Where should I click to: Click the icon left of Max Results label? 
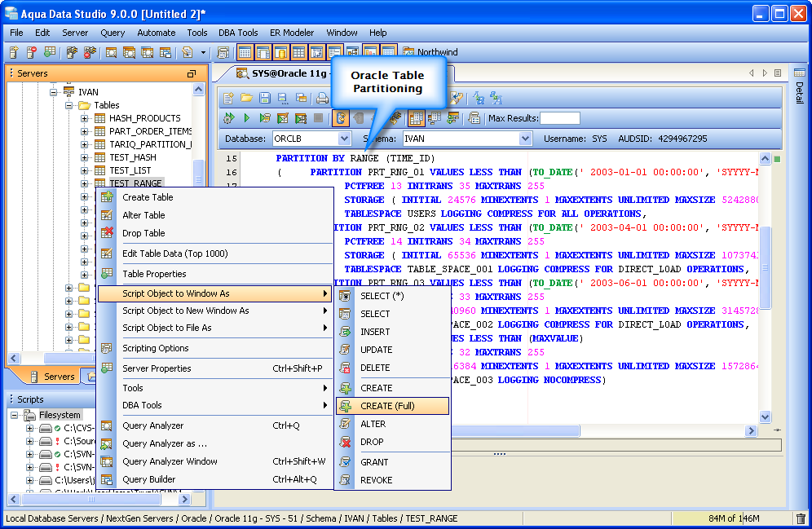tap(474, 118)
